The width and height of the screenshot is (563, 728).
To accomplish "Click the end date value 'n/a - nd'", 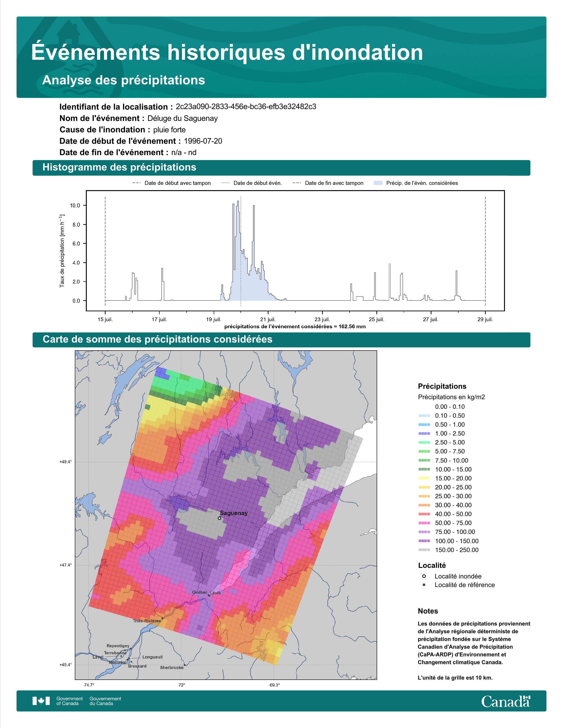I will (184, 153).
